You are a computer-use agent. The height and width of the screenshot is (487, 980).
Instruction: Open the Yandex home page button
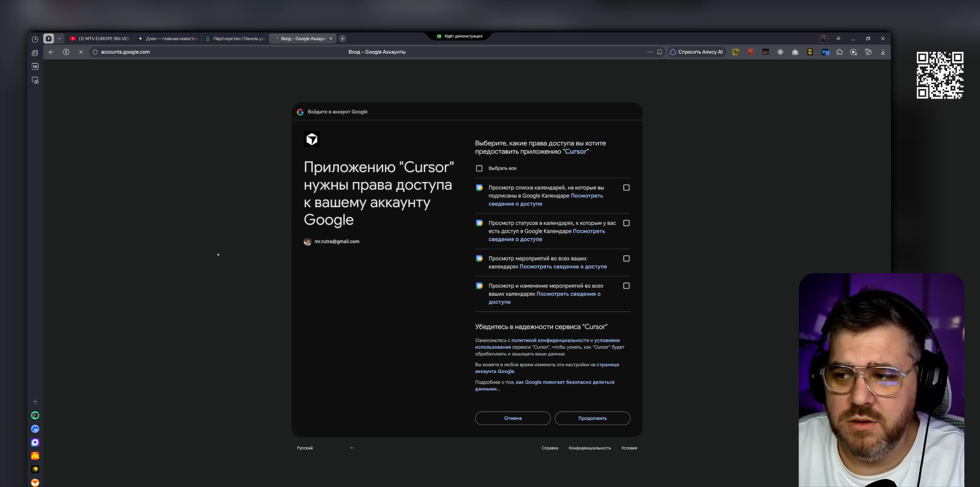click(x=66, y=52)
